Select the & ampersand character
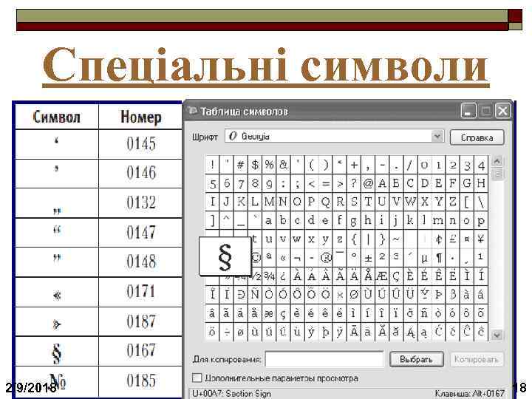The height and width of the screenshot is (399, 532). pyautogui.click(x=283, y=165)
